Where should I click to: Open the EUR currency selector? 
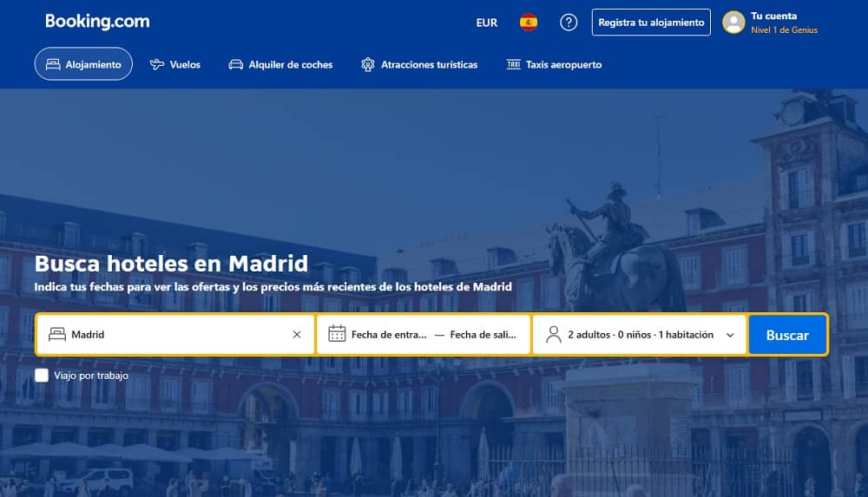487,23
